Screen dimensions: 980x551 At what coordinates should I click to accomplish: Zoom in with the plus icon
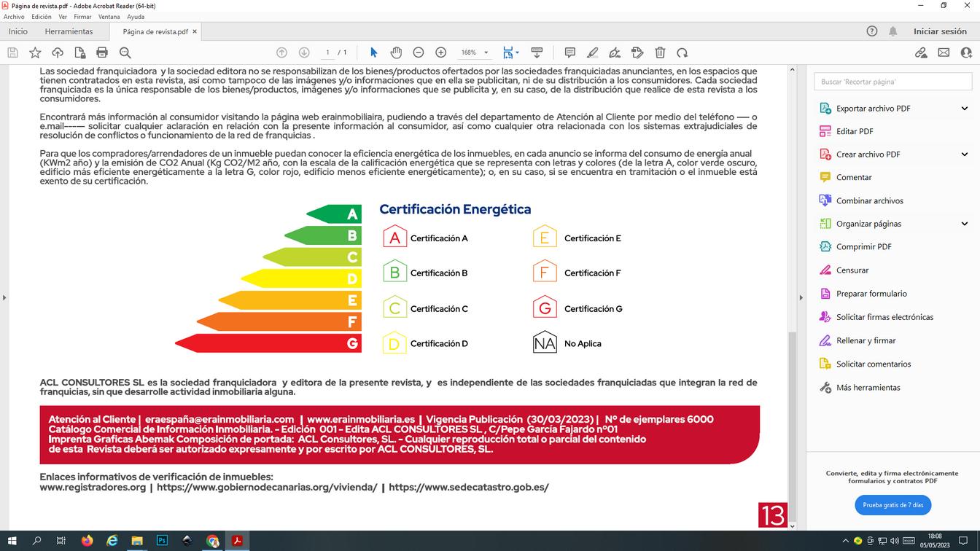(440, 52)
